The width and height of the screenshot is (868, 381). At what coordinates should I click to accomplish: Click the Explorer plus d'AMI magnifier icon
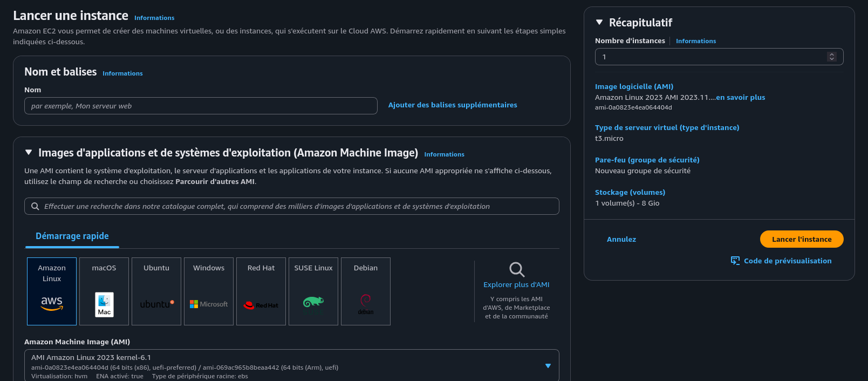pyautogui.click(x=516, y=269)
